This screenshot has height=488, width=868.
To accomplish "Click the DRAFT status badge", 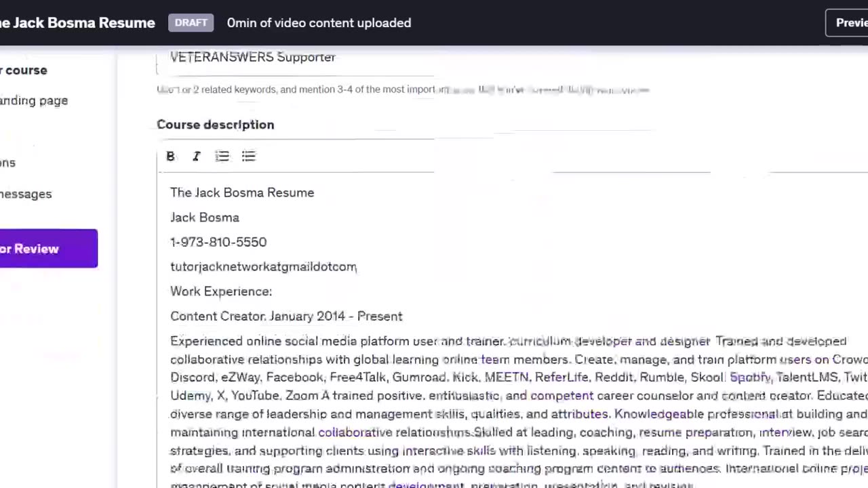I will [191, 22].
